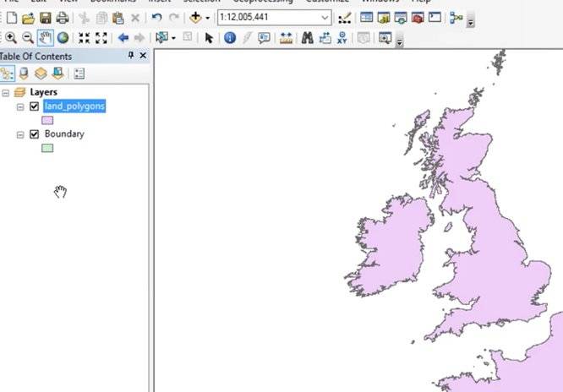This screenshot has width=563, height=392.
Task: Collapse the land_polygons layer legend
Action: click(x=20, y=106)
